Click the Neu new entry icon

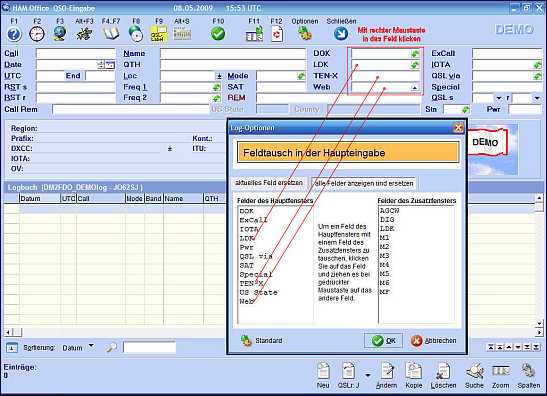pos(323,371)
